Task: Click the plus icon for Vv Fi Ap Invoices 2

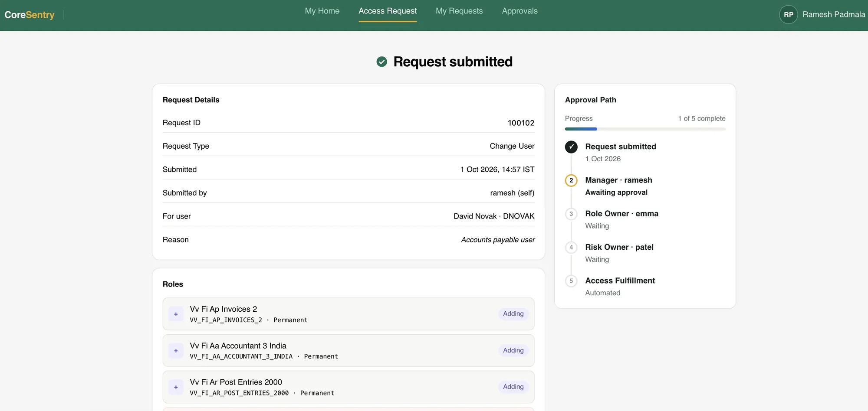Action: pyautogui.click(x=176, y=314)
